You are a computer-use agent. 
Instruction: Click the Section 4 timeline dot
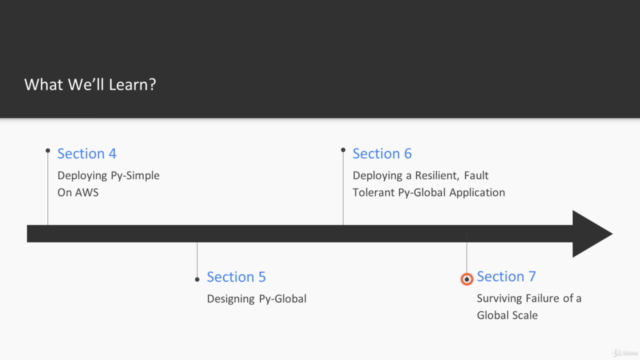tap(48, 151)
